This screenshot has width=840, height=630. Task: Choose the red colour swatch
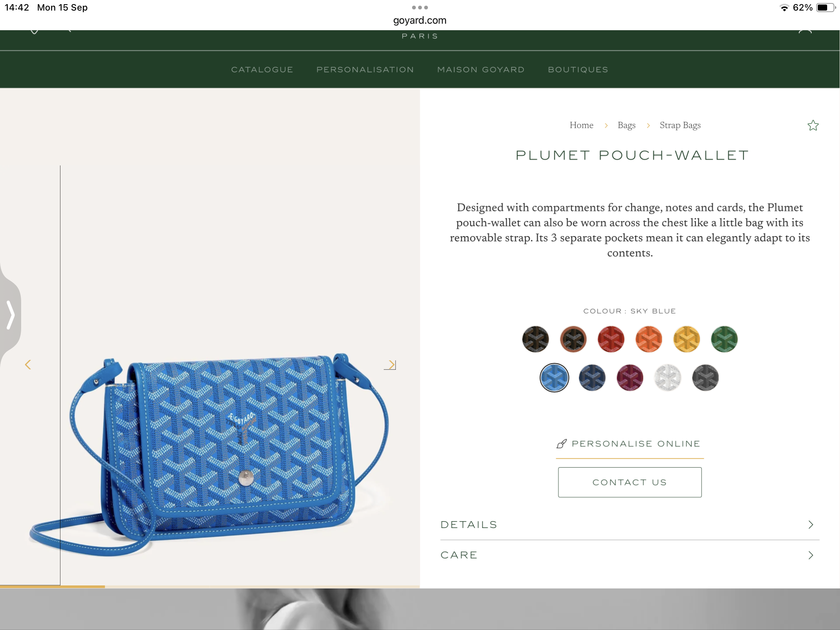click(x=611, y=339)
